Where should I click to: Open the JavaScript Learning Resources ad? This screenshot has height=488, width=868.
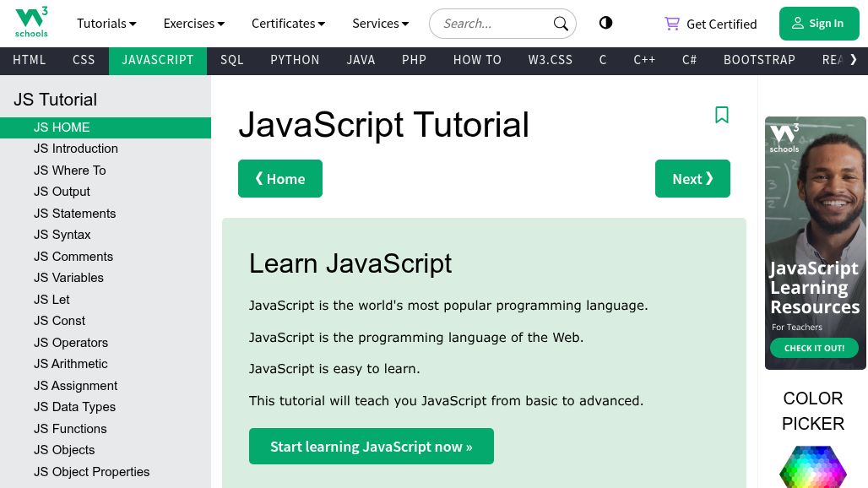click(816, 243)
